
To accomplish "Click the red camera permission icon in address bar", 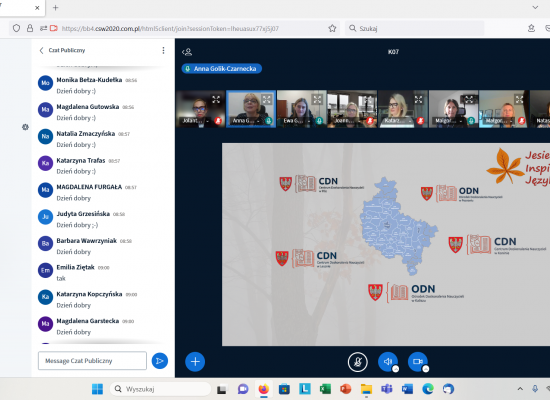I will [54, 28].
